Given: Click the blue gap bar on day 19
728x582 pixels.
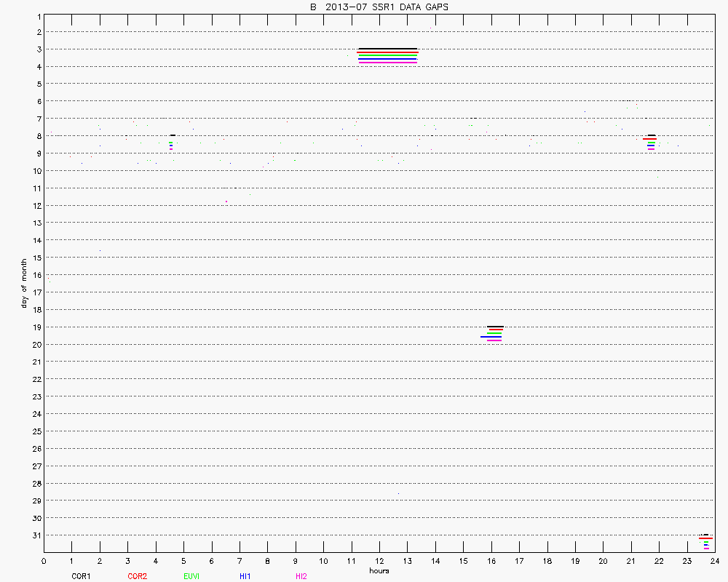Looking at the screenshot, I should (491, 337).
